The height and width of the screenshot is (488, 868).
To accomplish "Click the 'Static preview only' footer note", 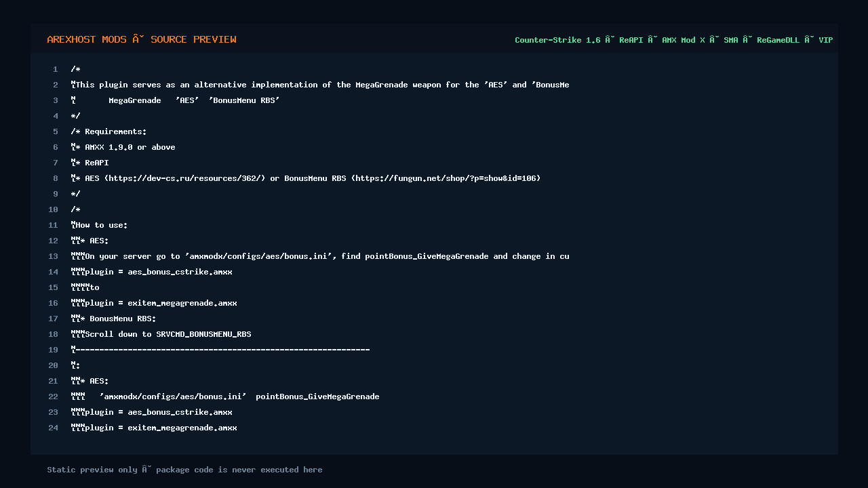I will 184,470.
